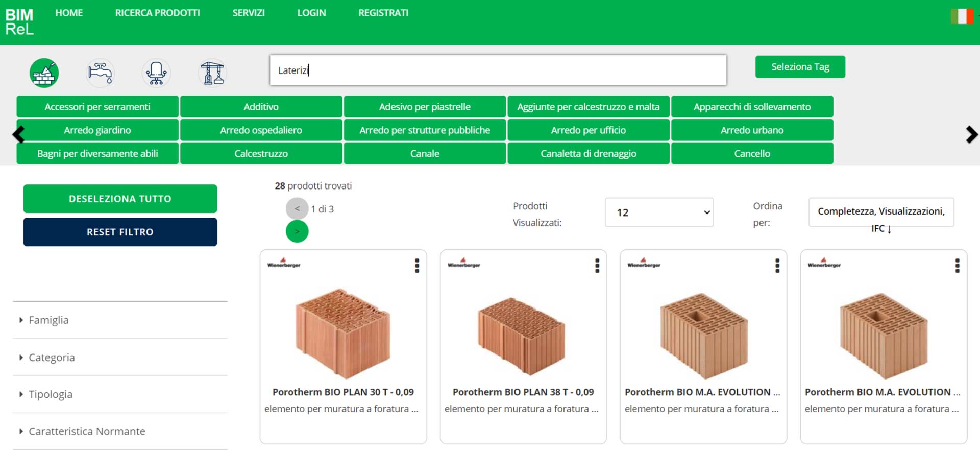The width and height of the screenshot is (980, 450).
Task: Click the Seleziona Tag button
Action: click(x=800, y=67)
